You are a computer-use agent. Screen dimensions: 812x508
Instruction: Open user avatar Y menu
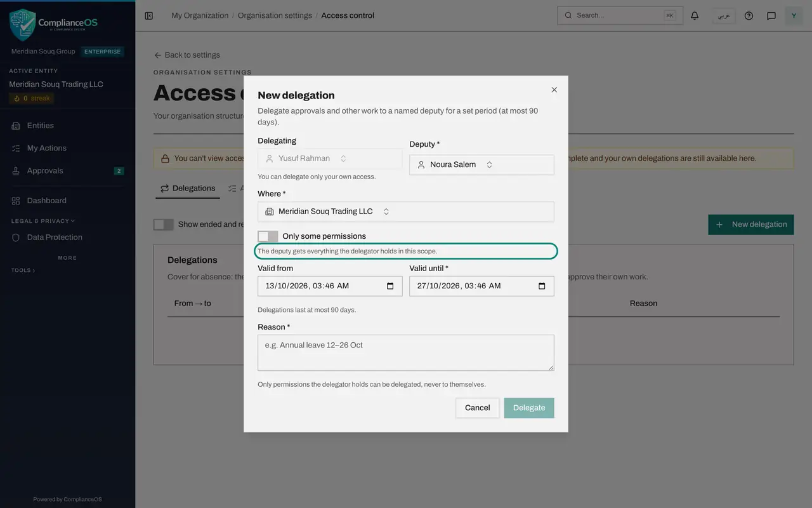[794, 16]
